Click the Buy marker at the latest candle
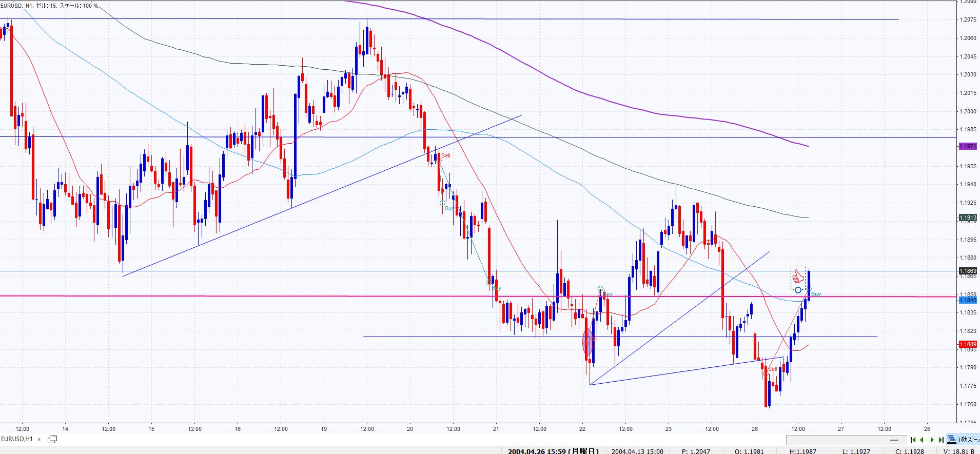This screenshot has height=454, width=980. (x=816, y=294)
